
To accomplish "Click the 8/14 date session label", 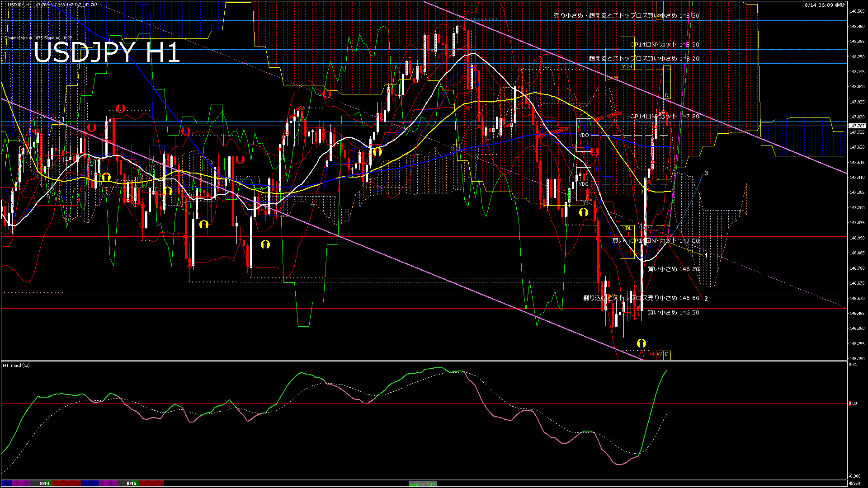I will [45, 483].
